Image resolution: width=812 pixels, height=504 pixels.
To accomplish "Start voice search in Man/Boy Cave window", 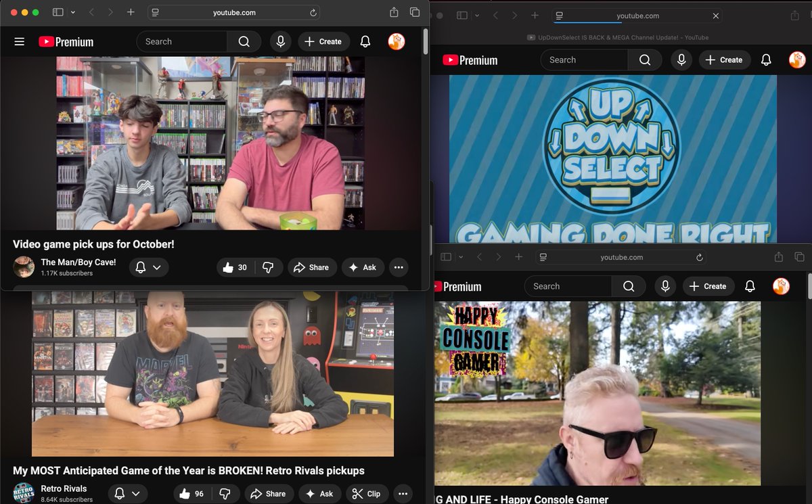I will tap(280, 42).
